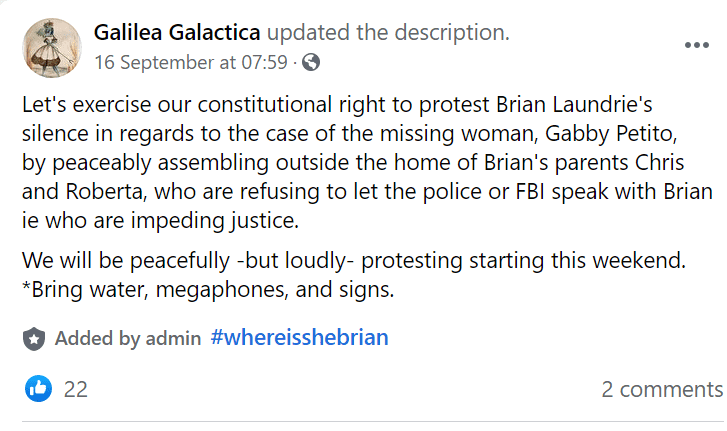Image resolution: width=727 pixels, height=431 pixels.
Task: Click "-but loudly-" in the second paragraph
Action: tap(296, 262)
